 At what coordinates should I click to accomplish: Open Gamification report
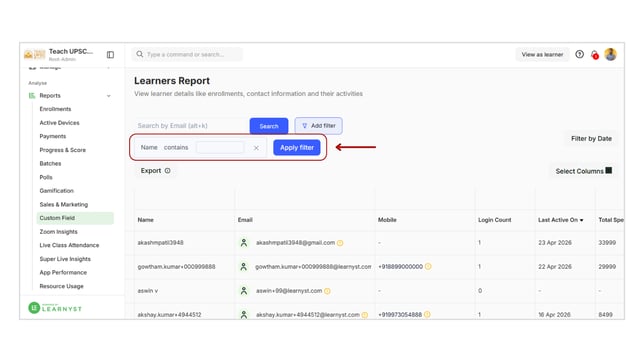coord(57,191)
